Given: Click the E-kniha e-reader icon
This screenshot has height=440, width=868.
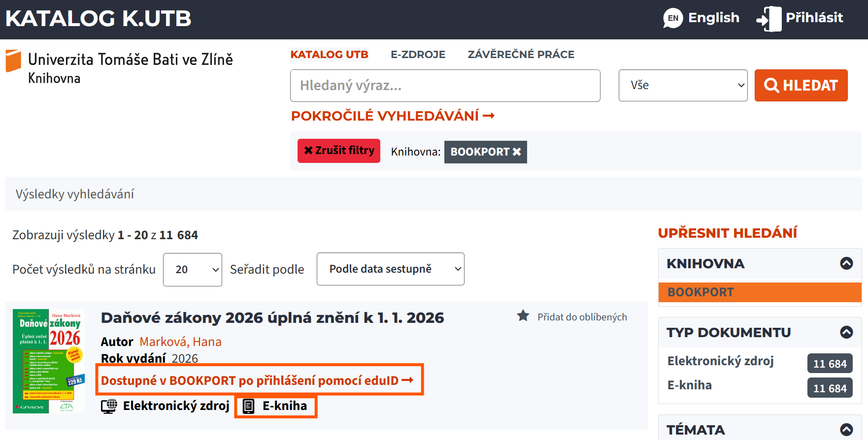Looking at the screenshot, I should (249, 406).
